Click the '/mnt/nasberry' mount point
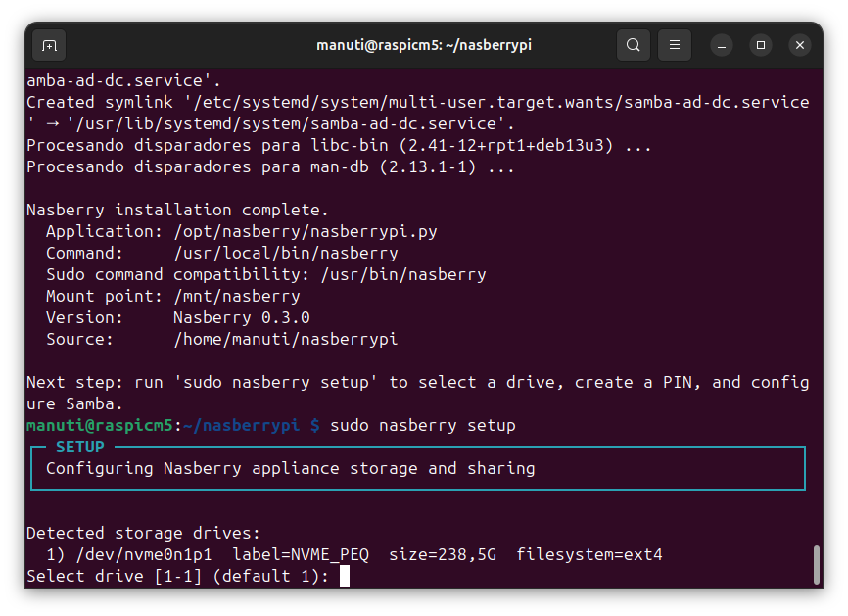The image size is (848, 616). pos(236,297)
